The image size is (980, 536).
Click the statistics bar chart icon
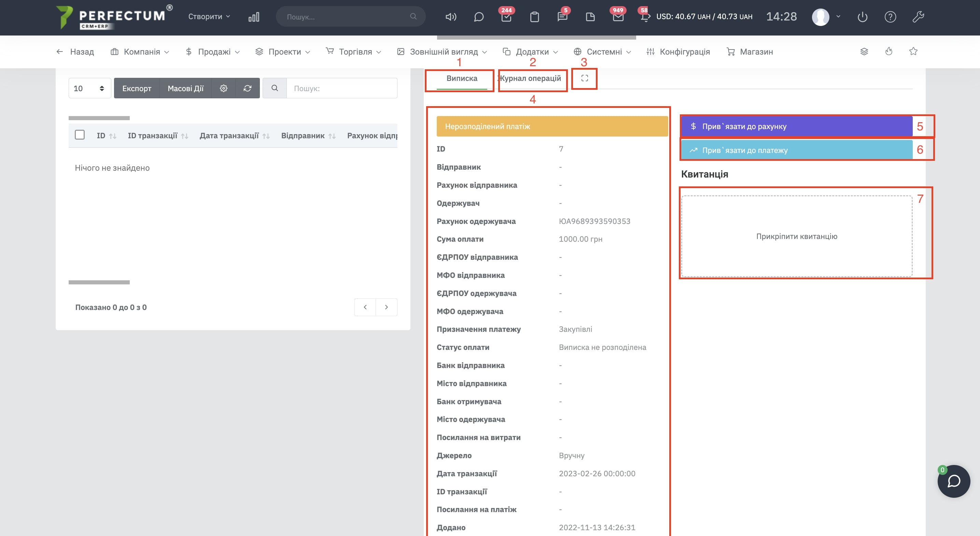click(254, 17)
